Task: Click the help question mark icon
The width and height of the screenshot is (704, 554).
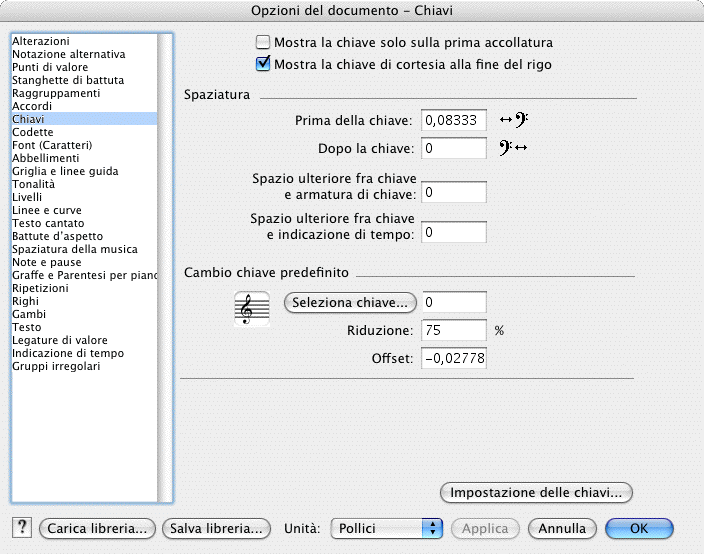Action: click(22, 528)
